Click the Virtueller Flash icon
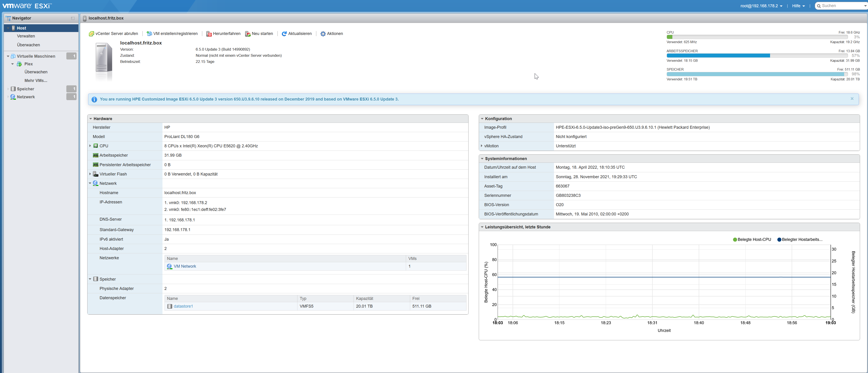Viewport: 868px width, 373px height. point(96,174)
